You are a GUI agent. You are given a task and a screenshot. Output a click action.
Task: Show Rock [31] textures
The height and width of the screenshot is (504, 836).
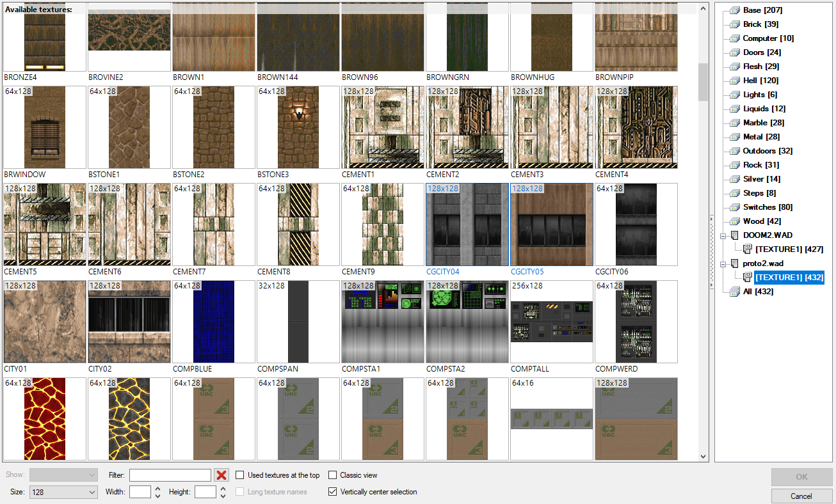tap(761, 165)
